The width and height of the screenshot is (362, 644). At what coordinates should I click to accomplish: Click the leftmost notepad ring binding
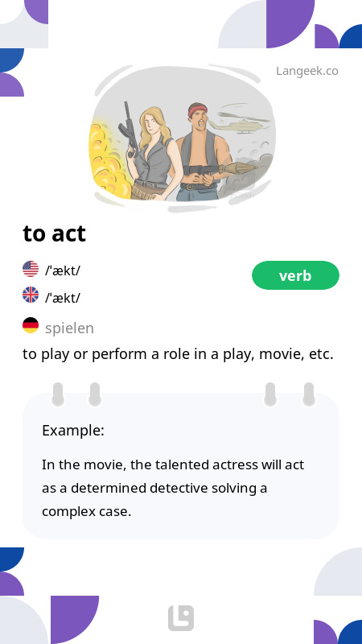click(x=58, y=394)
